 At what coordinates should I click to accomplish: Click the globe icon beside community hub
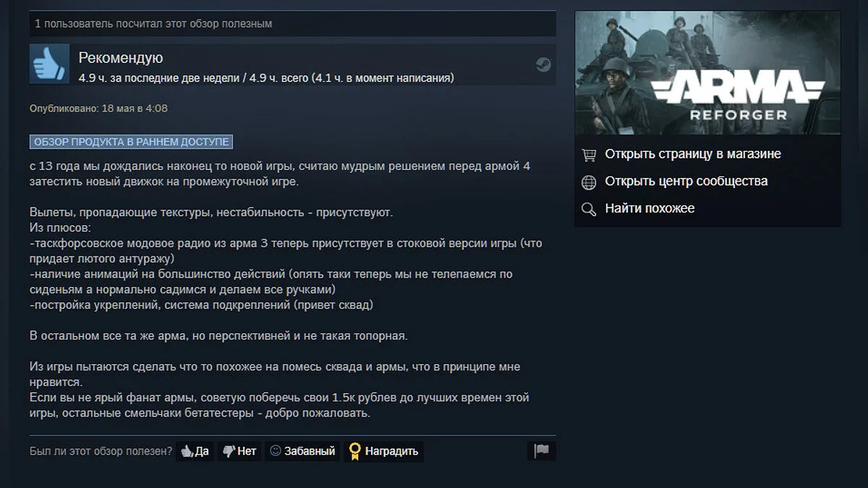[x=589, y=181]
